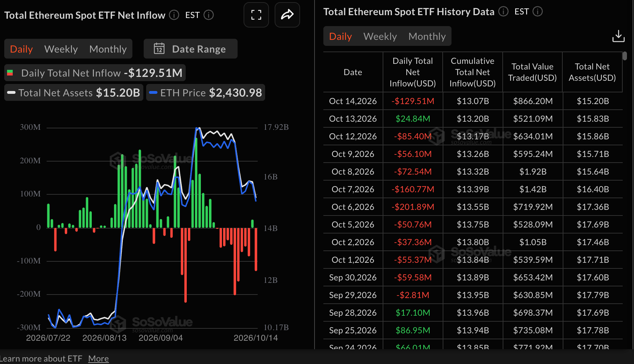Click the $17.10M inflow value
This screenshot has width=634, height=364.
413,313
